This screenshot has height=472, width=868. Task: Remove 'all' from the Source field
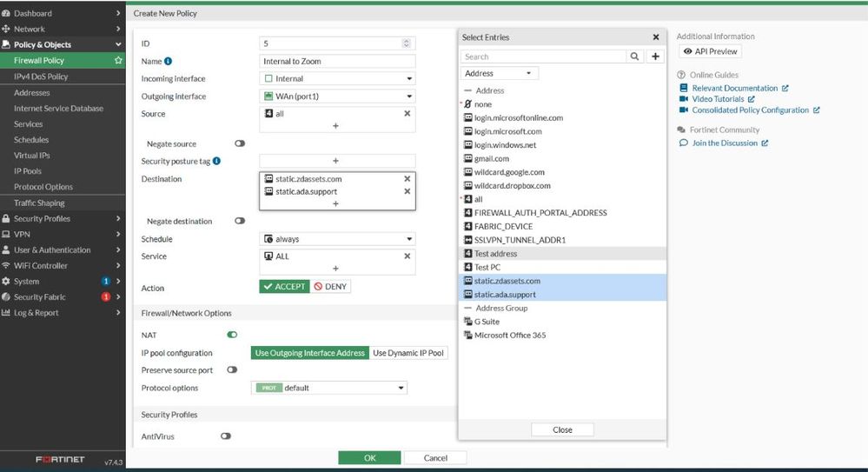pyautogui.click(x=407, y=113)
